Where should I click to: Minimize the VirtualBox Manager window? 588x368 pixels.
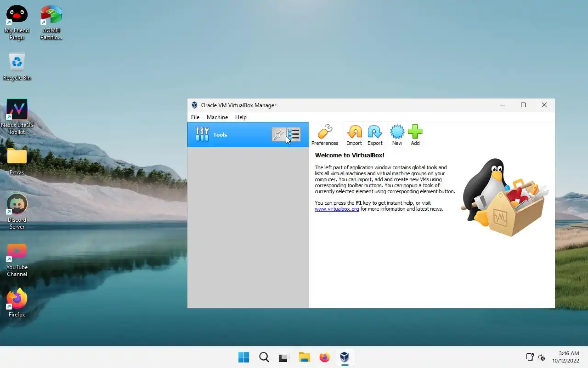(x=502, y=105)
